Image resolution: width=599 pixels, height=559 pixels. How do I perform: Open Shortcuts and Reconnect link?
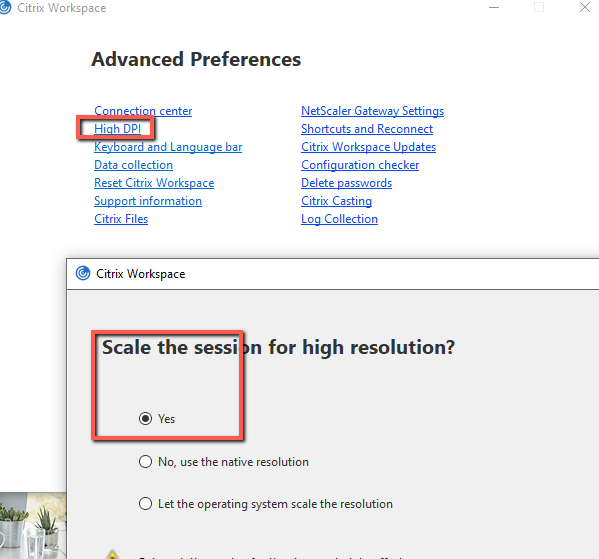[367, 129]
